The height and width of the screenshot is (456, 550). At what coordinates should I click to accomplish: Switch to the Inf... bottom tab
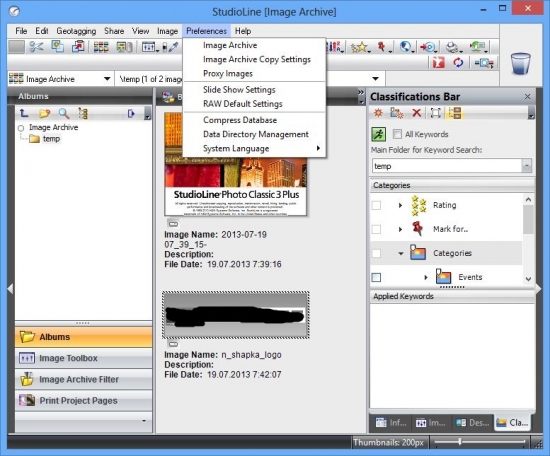click(391, 423)
